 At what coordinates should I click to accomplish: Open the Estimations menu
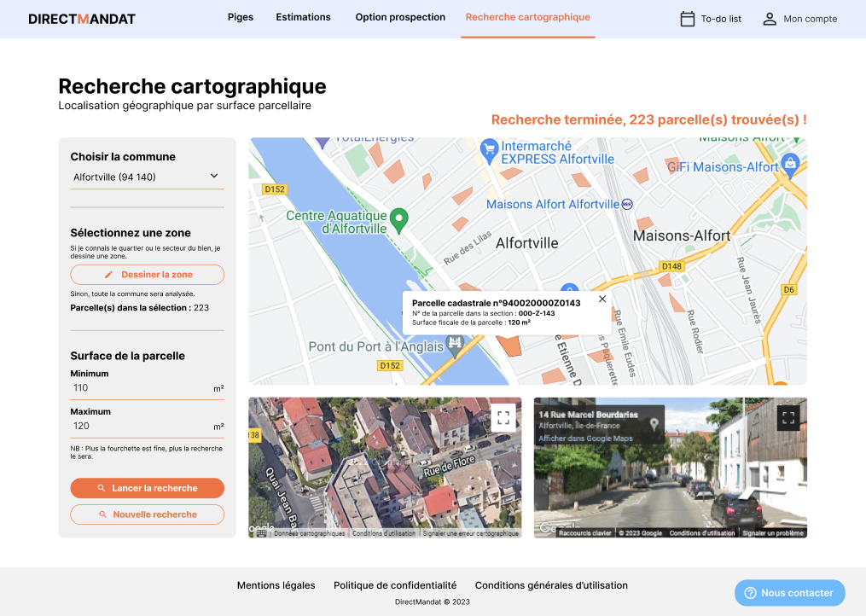coord(303,17)
